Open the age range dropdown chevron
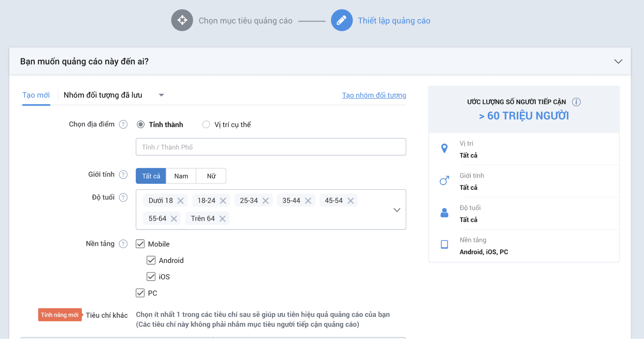 click(x=397, y=210)
